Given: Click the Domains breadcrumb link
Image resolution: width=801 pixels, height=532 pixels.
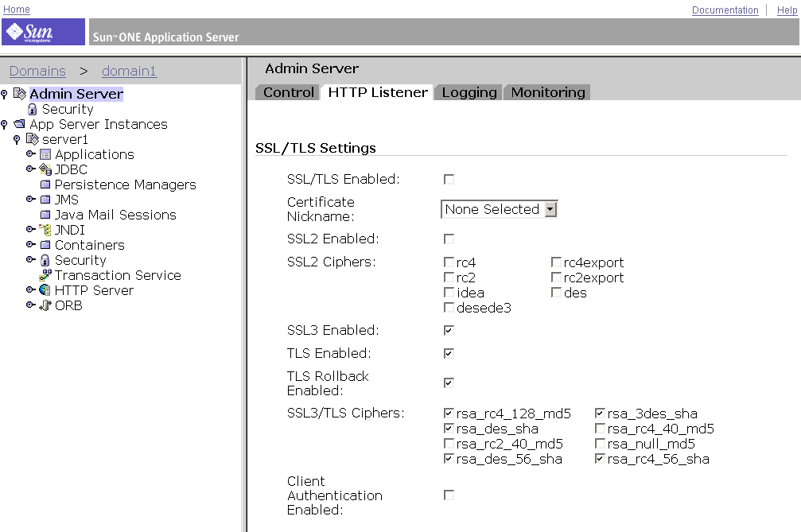Looking at the screenshot, I should (37, 71).
